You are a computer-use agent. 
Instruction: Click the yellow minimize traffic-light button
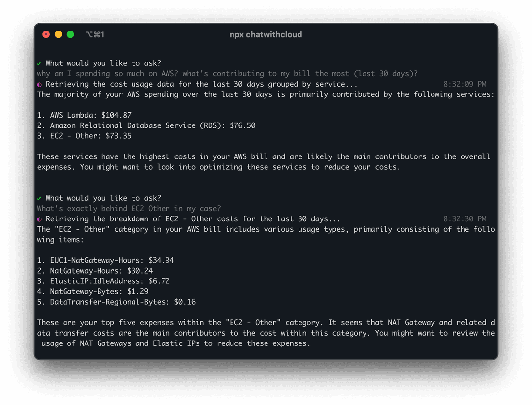coord(58,34)
